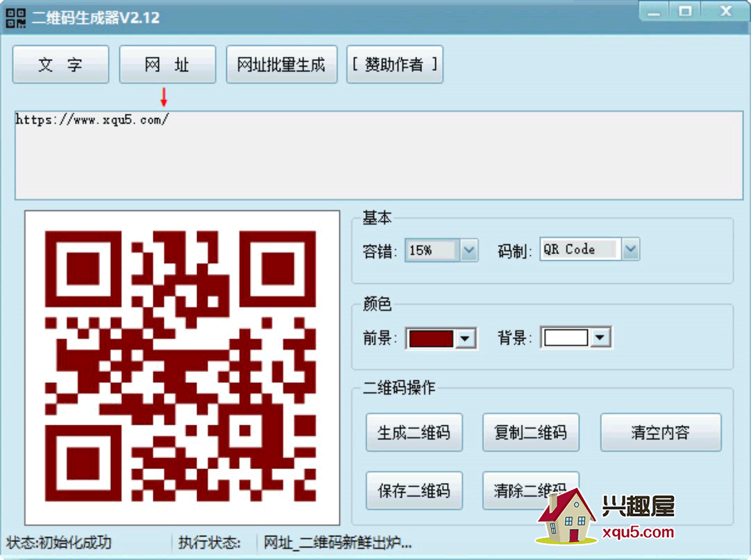Click the 生成二维码 generate button
Image resolution: width=751 pixels, height=560 pixels.
[x=414, y=432]
